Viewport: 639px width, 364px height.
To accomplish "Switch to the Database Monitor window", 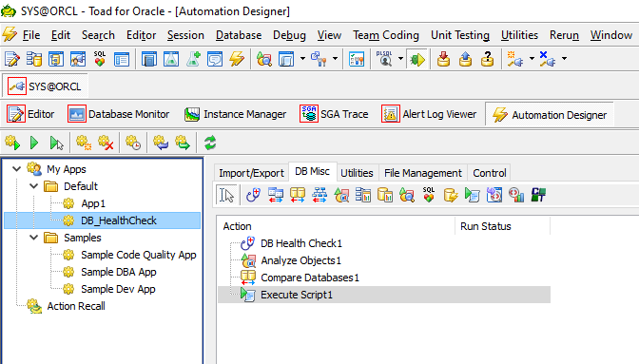I will click(118, 114).
